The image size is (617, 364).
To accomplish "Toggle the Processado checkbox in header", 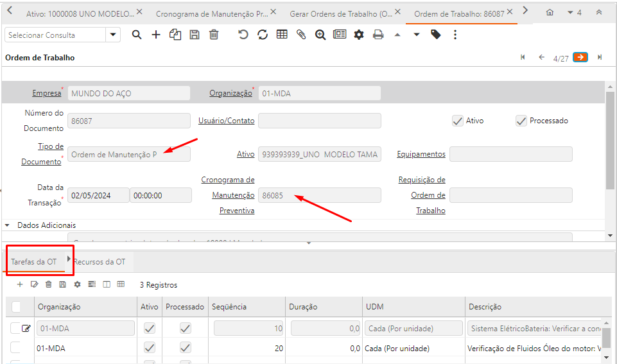I will 521,121.
